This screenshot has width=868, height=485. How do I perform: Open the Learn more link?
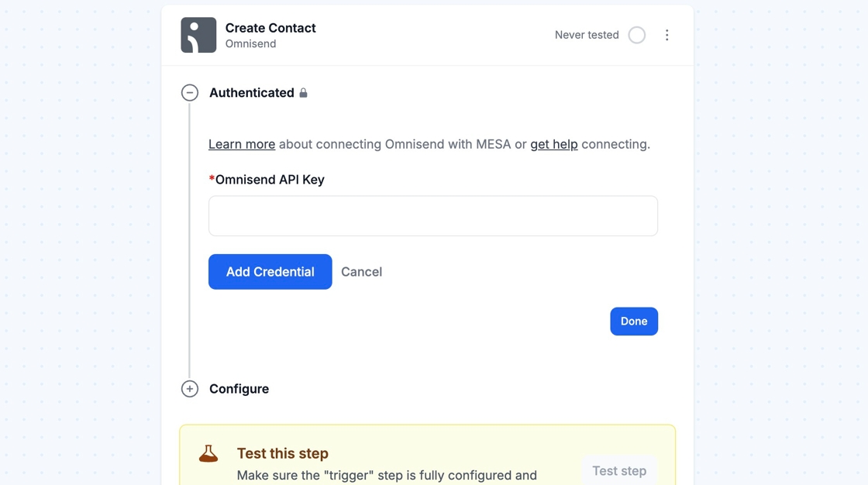point(242,144)
